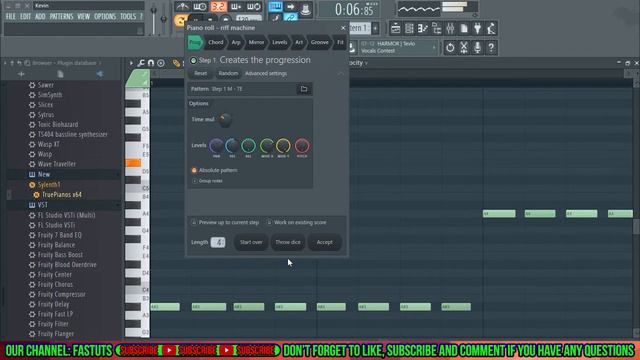Screen dimensions: 640x360
Task: Select the pencil draw tool in piano roll
Action: pyautogui.click(x=176, y=63)
